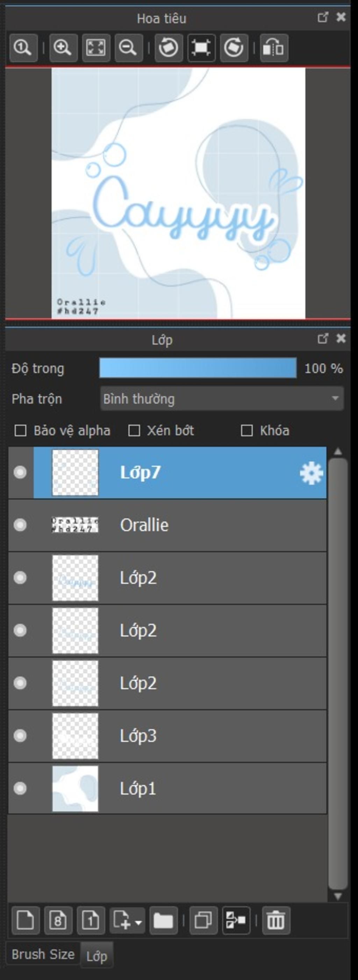The image size is (358, 980).
Task: Switch to the Brush Size tab
Action: click(x=43, y=954)
